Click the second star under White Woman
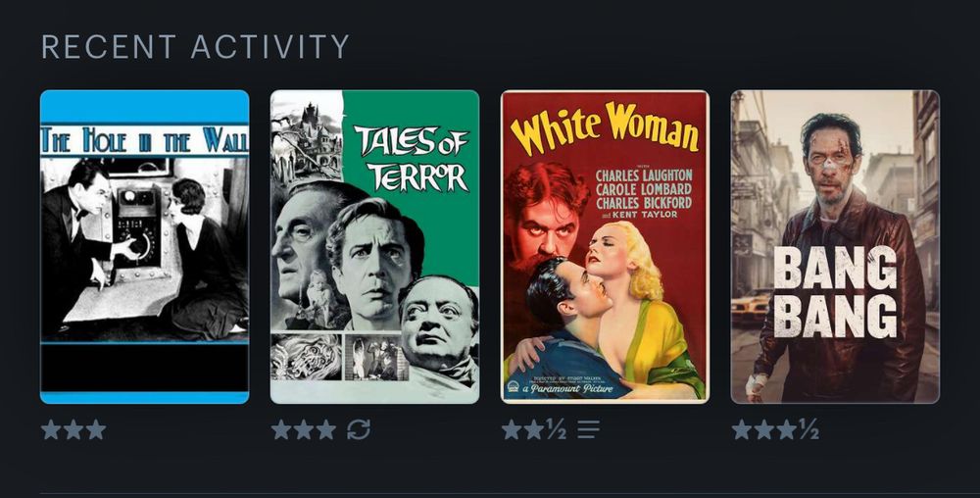 tap(534, 429)
